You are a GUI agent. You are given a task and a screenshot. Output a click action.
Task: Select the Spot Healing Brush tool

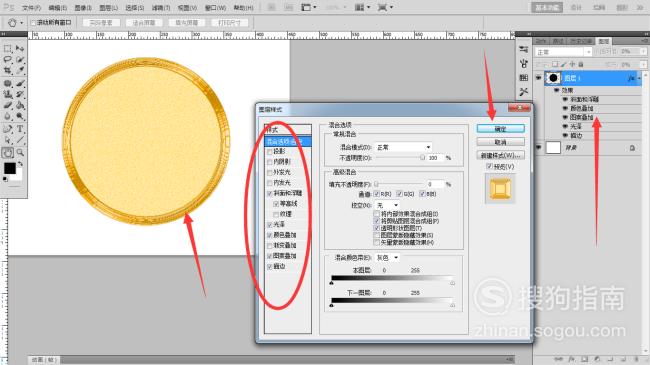(x=7, y=83)
